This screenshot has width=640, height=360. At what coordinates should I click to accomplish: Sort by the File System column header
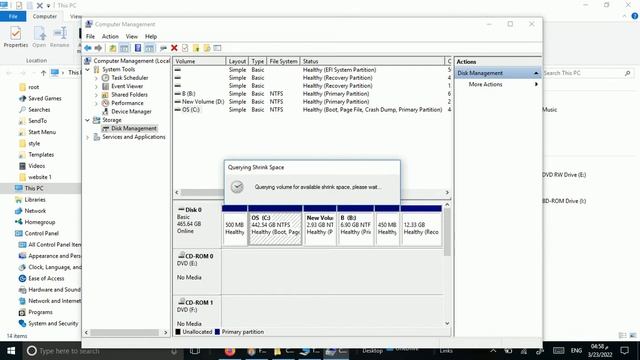(x=283, y=61)
